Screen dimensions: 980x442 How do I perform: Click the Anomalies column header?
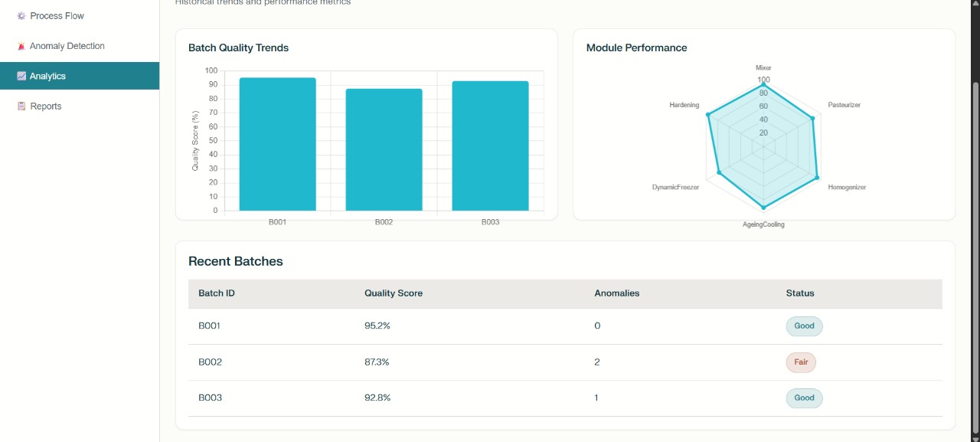tap(616, 293)
